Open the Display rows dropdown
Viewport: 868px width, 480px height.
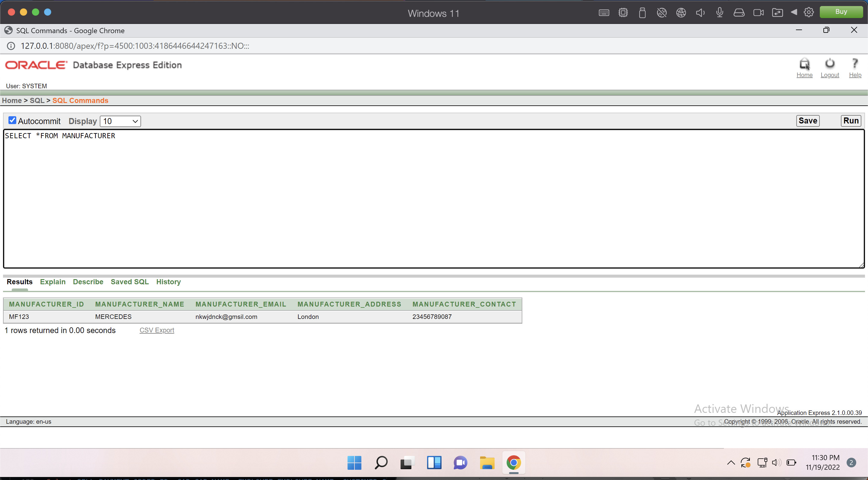click(120, 121)
